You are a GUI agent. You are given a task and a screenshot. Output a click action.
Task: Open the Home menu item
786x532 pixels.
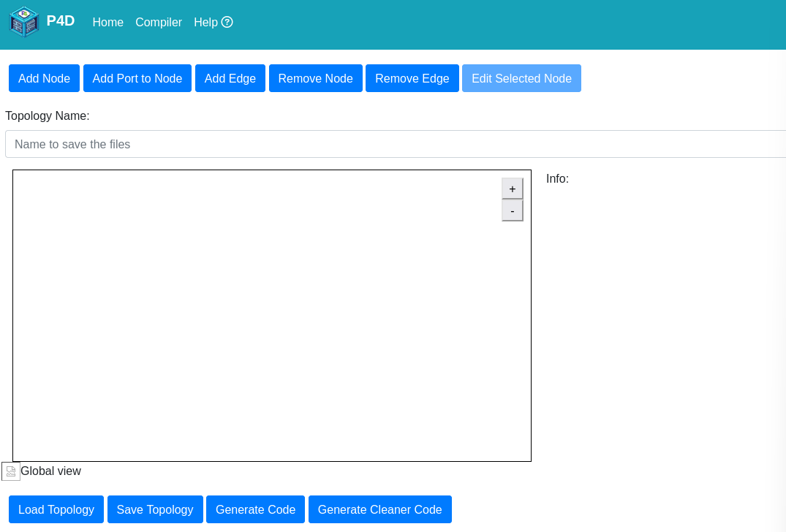click(107, 22)
